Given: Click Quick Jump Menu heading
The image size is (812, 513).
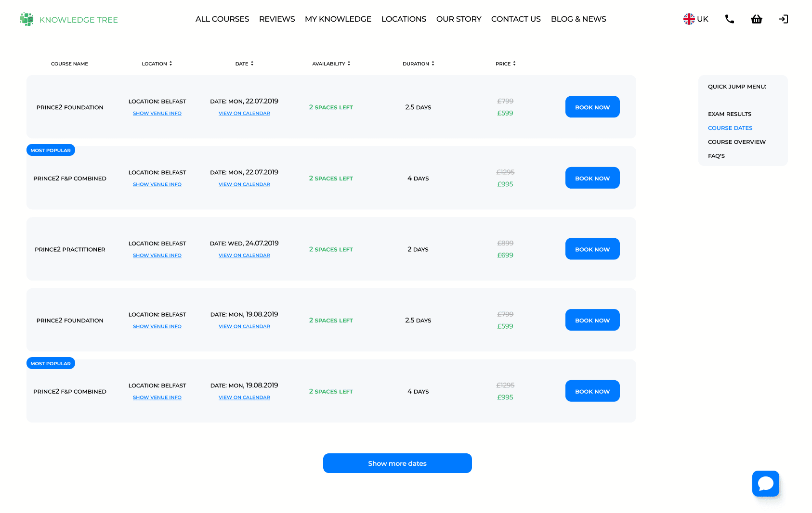Looking at the screenshot, I should [x=737, y=87].
